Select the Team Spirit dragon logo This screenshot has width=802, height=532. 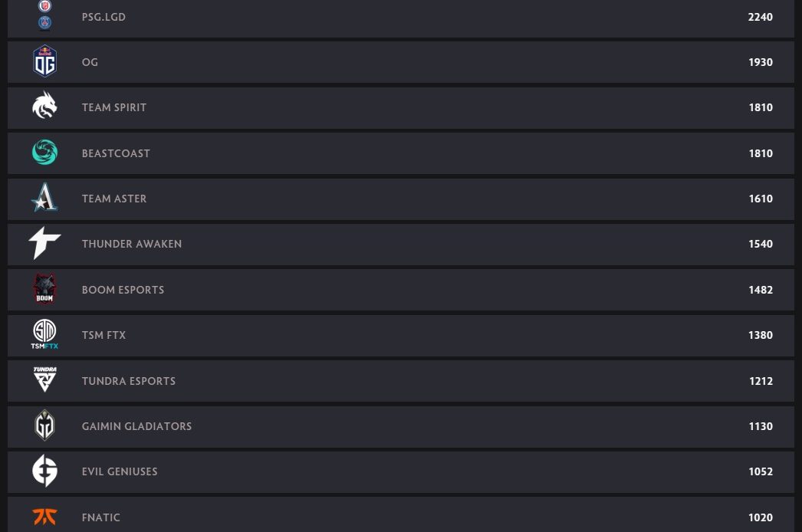[44, 107]
